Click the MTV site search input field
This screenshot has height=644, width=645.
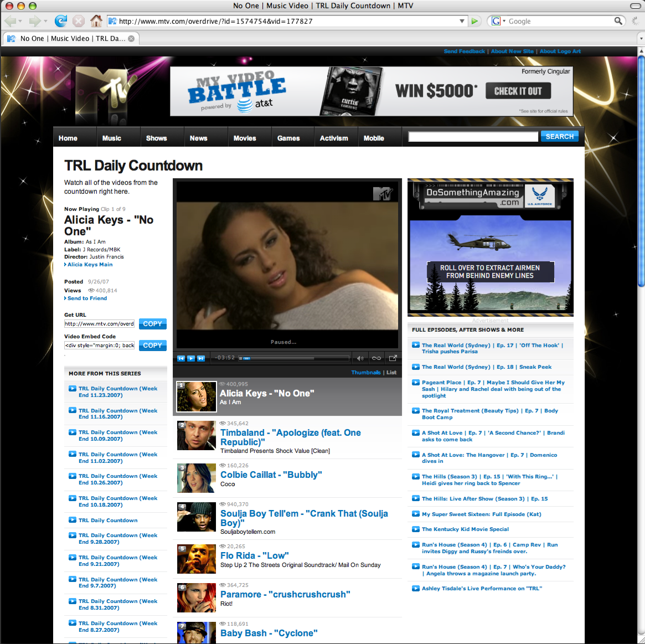(x=473, y=137)
